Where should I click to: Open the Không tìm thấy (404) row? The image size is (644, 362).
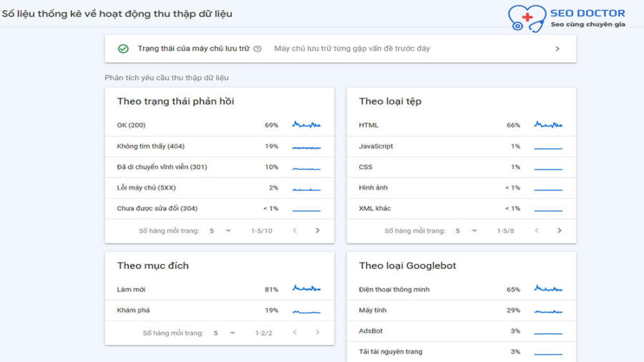(220, 146)
